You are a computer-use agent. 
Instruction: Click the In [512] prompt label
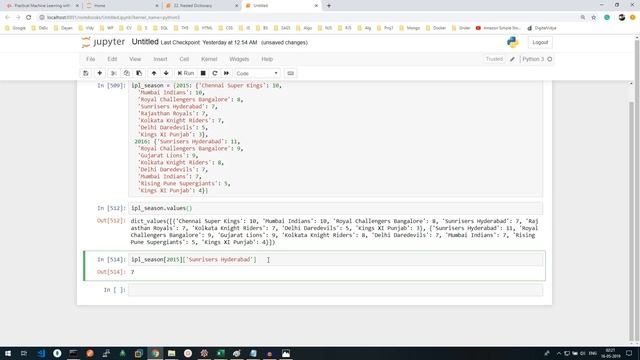point(111,208)
